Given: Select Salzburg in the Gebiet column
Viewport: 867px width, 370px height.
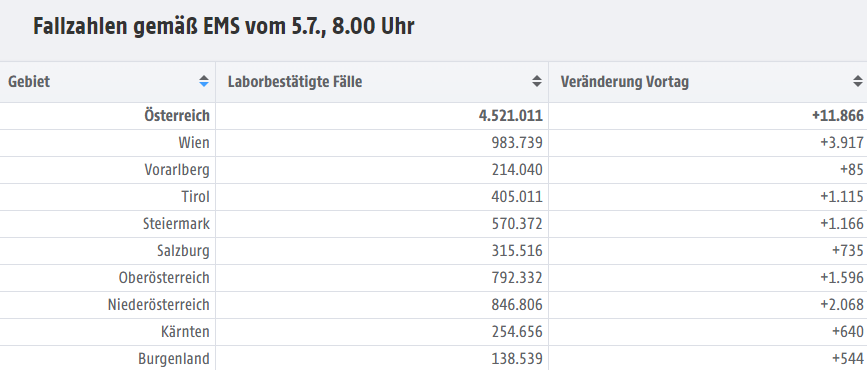Looking at the screenshot, I should click(183, 251).
